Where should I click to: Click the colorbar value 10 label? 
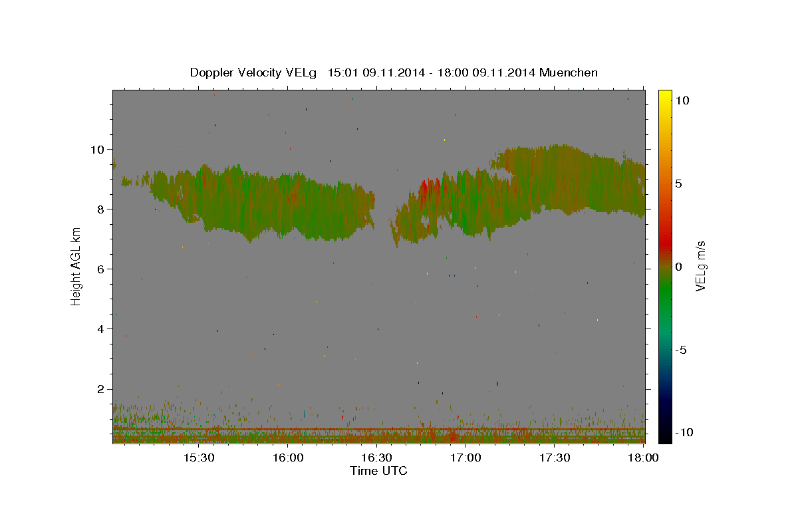tap(682, 100)
